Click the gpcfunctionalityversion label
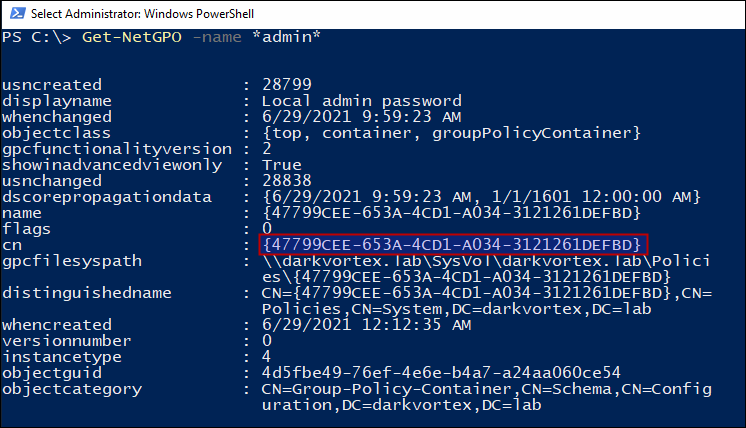 click(117, 149)
